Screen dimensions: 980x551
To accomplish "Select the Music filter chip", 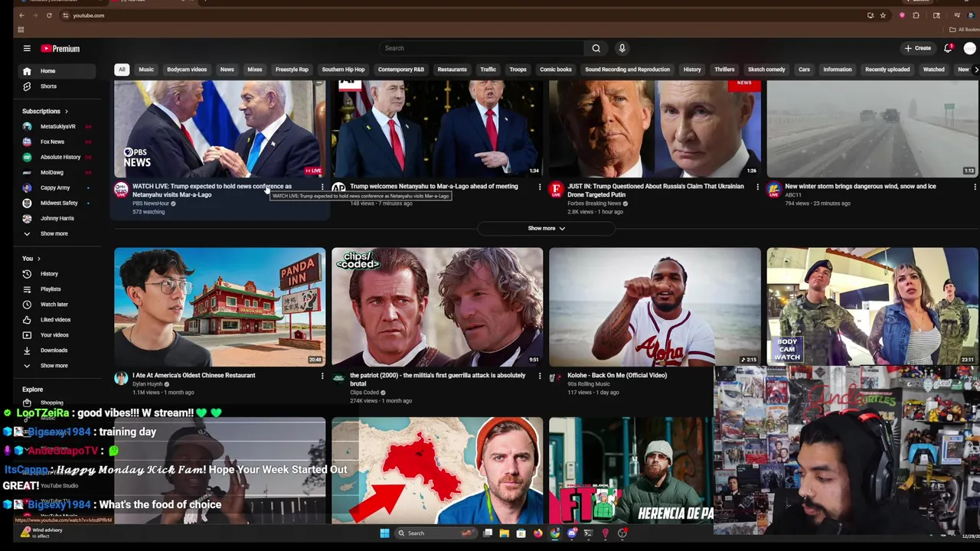I will click(x=145, y=70).
